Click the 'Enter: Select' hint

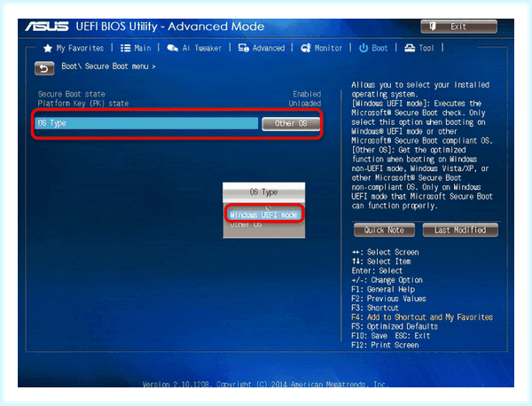pyautogui.click(x=377, y=270)
